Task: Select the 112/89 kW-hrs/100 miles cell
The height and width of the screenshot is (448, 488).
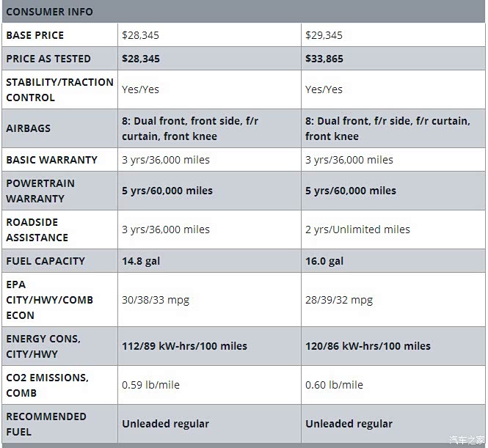Action: point(184,346)
